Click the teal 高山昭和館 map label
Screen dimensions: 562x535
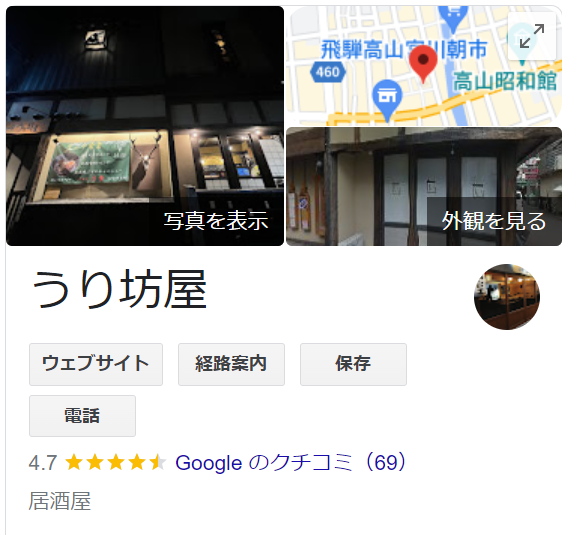(x=505, y=81)
